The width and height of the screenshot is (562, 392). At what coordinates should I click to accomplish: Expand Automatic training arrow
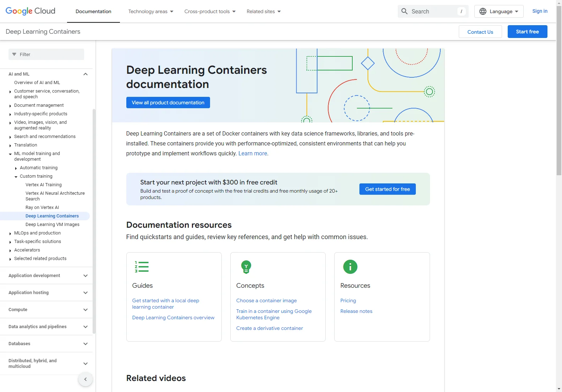click(16, 168)
